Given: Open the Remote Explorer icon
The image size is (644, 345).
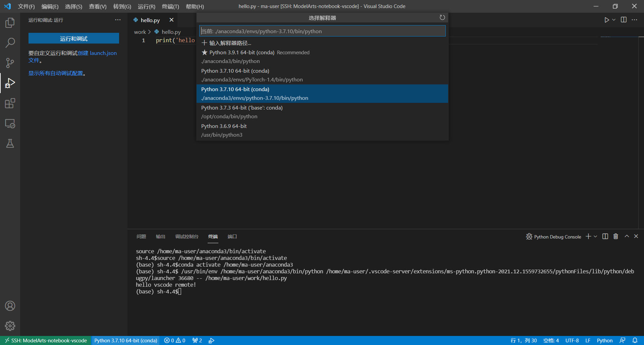Looking at the screenshot, I should 10,124.
